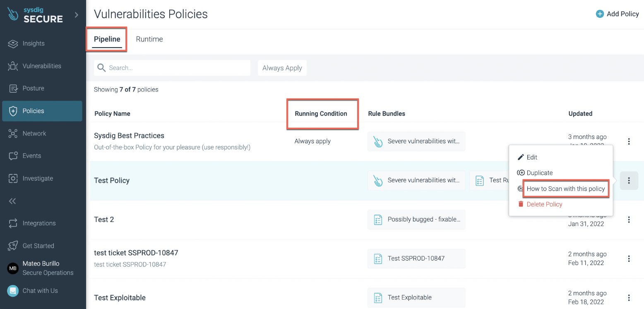Open the three-dot menu for Test Exploitable

click(x=629, y=298)
